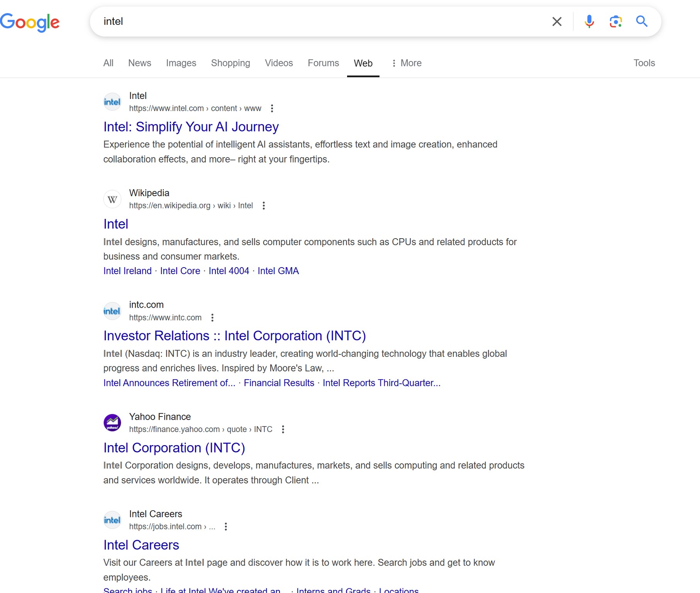Click the Intel favicon beside intel.com result

pyautogui.click(x=112, y=102)
